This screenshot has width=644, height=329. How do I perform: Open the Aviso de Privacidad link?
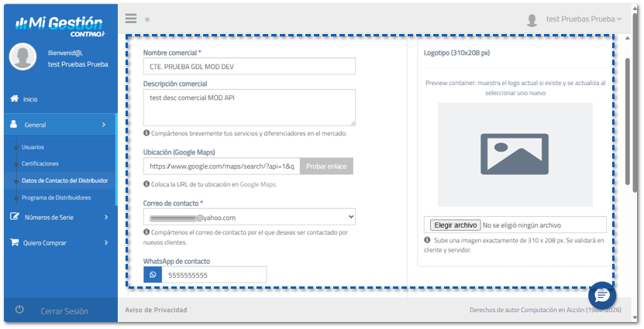[x=156, y=310]
